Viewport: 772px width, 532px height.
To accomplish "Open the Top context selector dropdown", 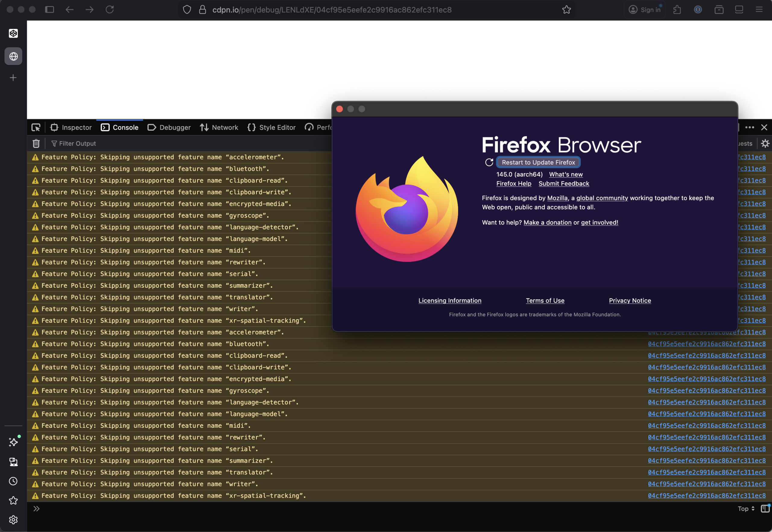I will point(746,509).
